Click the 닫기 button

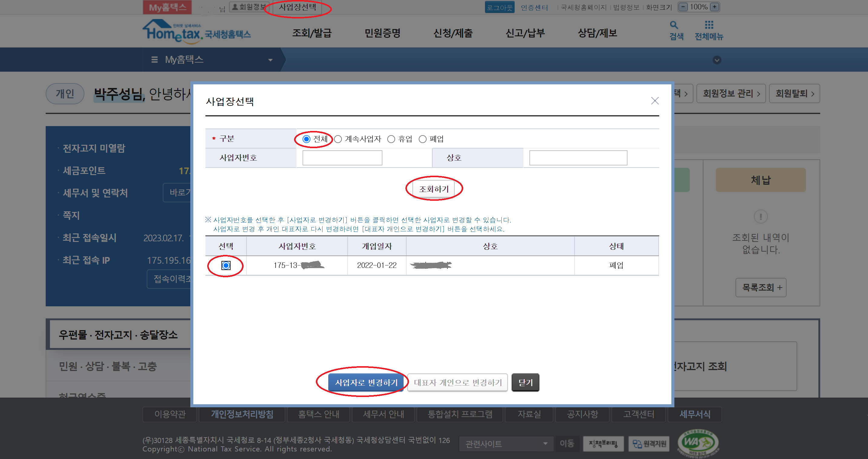point(525,382)
